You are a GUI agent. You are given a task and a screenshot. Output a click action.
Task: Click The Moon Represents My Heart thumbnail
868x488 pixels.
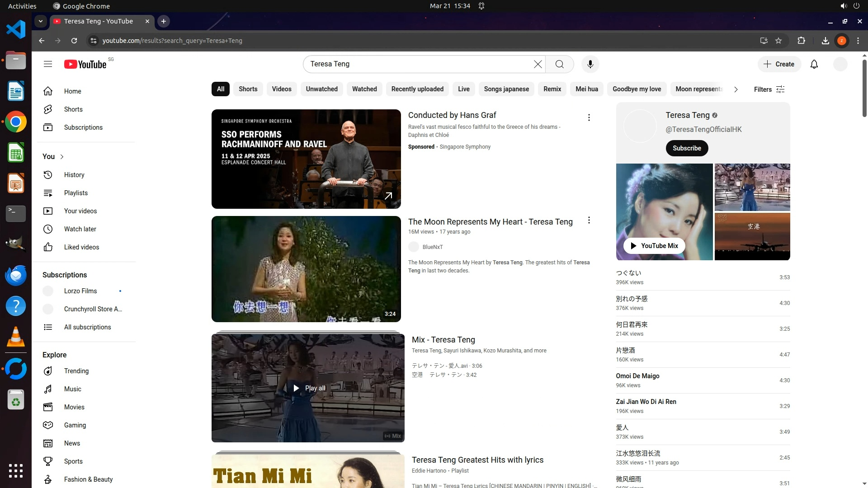click(306, 269)
